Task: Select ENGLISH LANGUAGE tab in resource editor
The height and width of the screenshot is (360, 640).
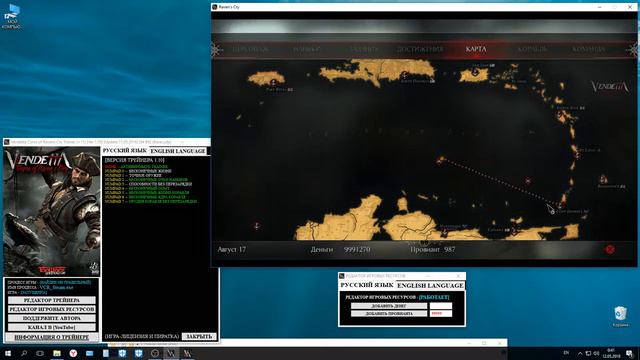Action: point(430,285)
